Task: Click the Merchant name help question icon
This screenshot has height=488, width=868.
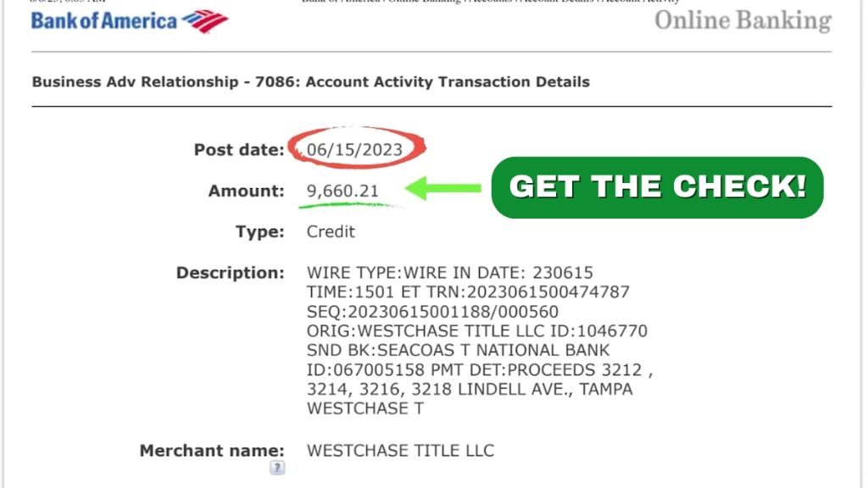Action: tap(277, 468)
